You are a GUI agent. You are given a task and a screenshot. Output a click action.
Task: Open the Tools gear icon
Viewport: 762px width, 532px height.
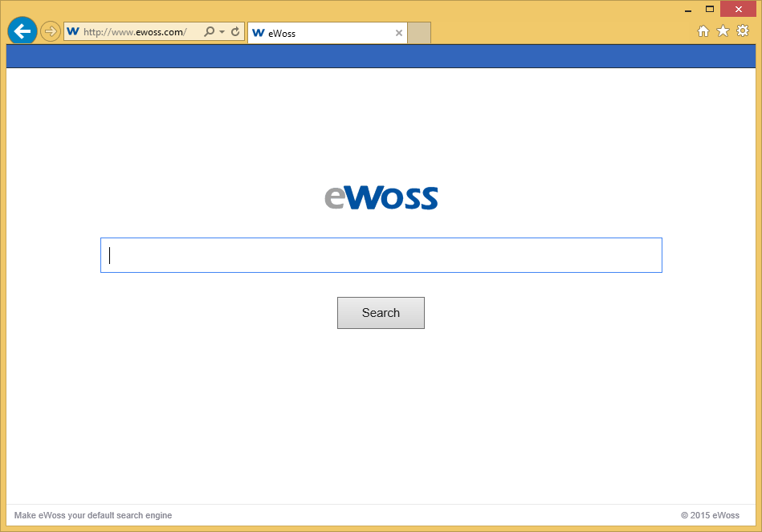(x=743, y=31)
